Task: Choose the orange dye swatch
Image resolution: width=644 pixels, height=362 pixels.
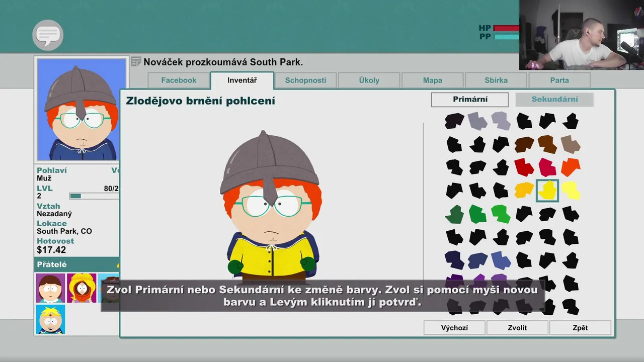Action: (571, 167)
